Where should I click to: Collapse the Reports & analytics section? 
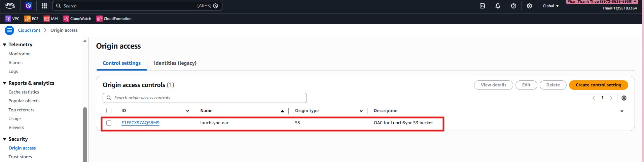click(x=5, y=83)
